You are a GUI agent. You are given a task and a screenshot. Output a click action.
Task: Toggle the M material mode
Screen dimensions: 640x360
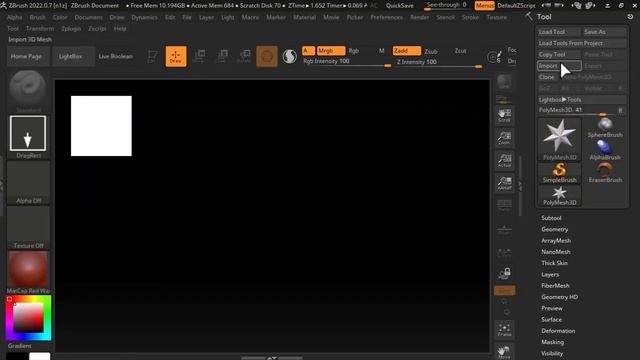(382, 51)
